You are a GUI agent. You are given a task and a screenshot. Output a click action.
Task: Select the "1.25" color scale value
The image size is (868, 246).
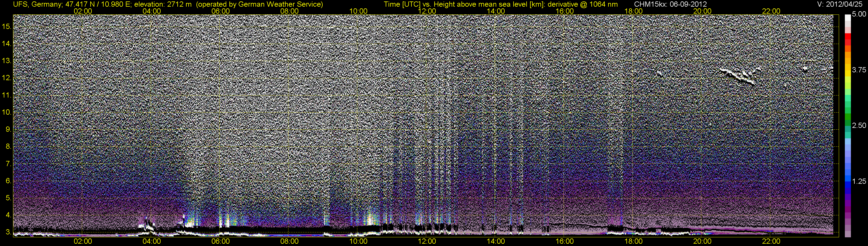[x=859, y=181]
